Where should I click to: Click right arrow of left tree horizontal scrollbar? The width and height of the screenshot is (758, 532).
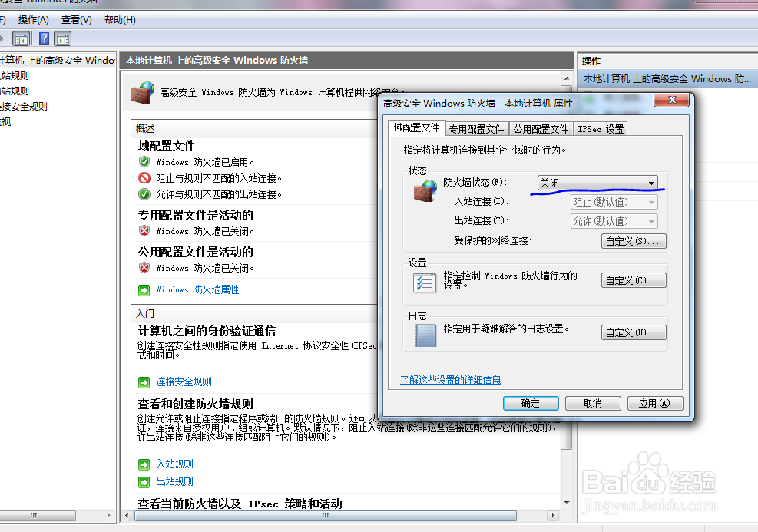coord(109,516)
